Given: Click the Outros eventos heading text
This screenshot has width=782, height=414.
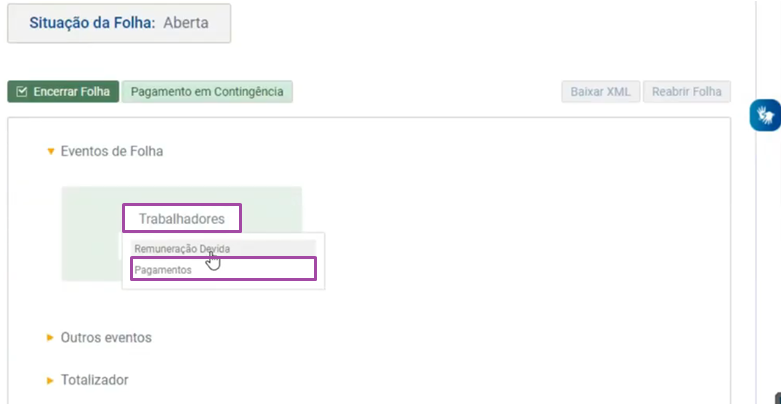Looking at the screenshot, I should click(106, 338).
